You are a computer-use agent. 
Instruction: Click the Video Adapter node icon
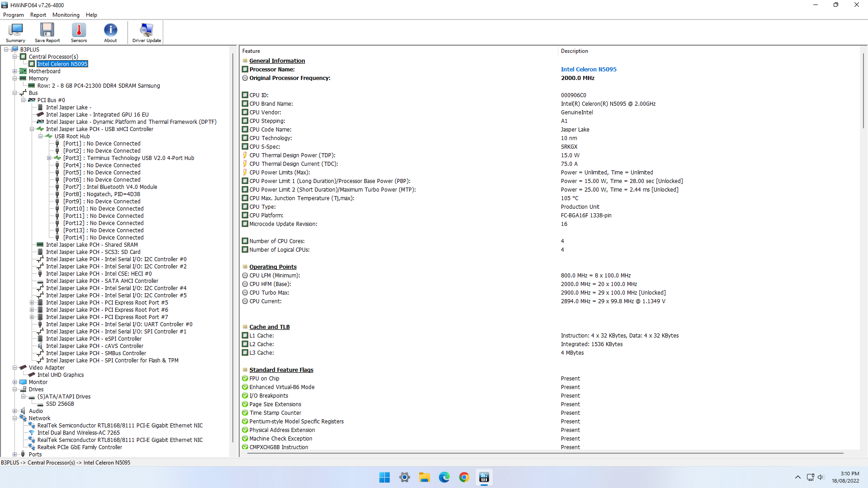pos(24,368)
